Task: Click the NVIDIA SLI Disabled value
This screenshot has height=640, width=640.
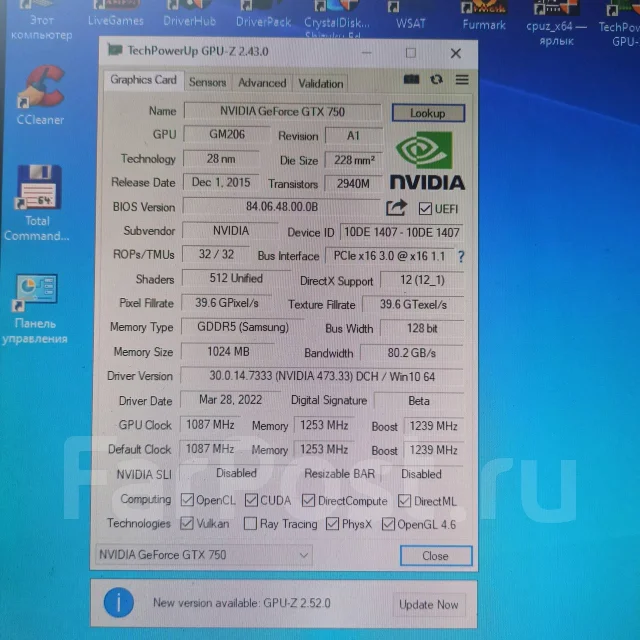Action: (x=236, y=473)
